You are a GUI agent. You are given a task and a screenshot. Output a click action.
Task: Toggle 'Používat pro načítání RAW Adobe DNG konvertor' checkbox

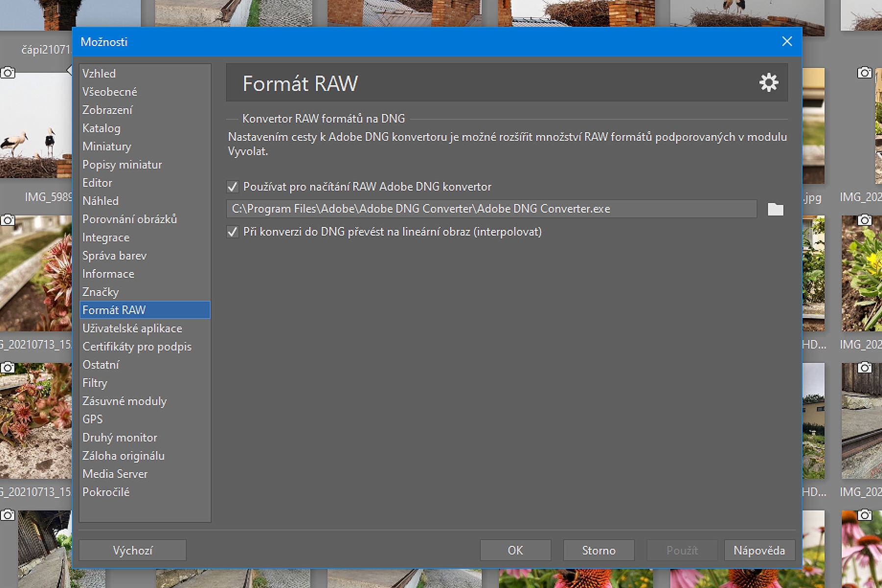point(233,187)
